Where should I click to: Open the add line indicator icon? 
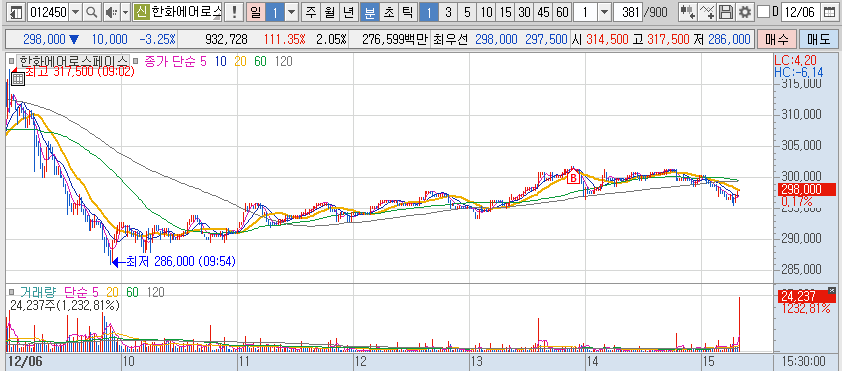(708, 12)
